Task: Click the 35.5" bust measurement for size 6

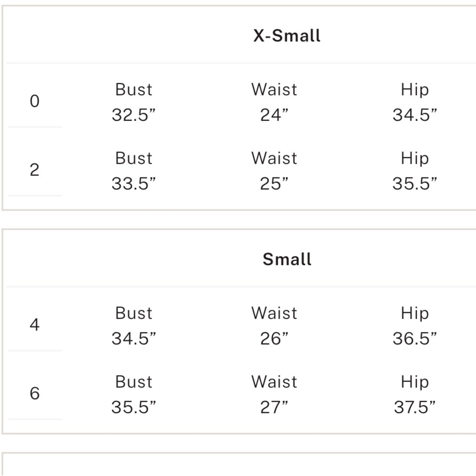Action: [134, 407]
